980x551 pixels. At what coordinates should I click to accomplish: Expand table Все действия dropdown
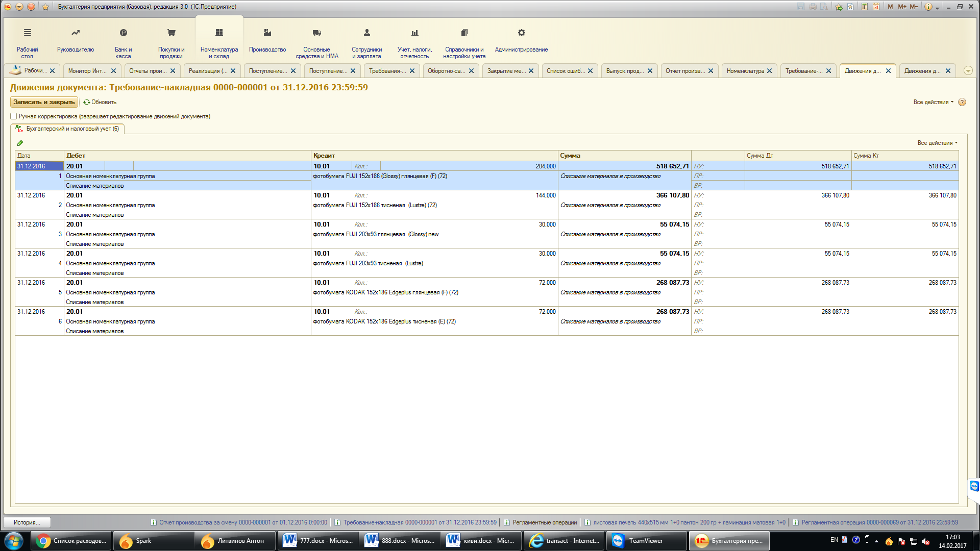(937, 143)
